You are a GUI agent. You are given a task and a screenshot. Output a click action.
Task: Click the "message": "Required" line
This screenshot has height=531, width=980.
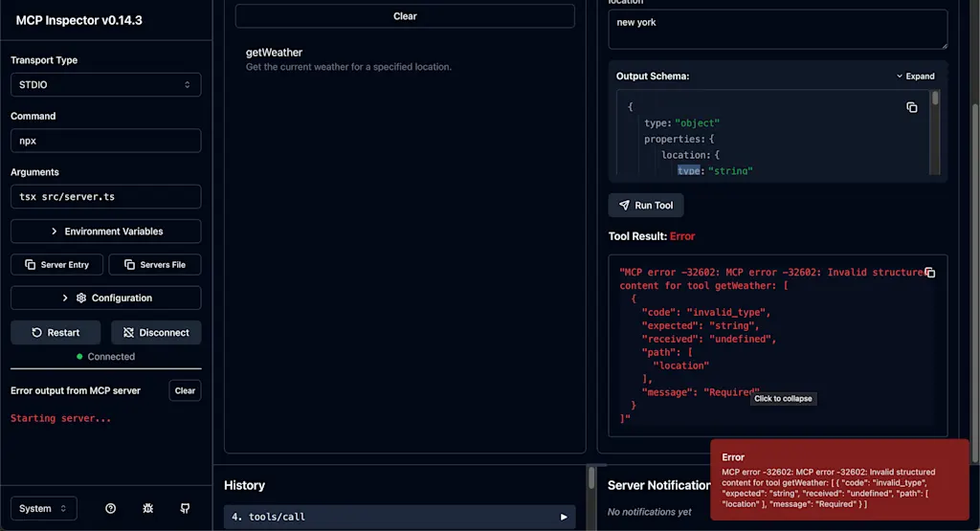tap(700, 392)
